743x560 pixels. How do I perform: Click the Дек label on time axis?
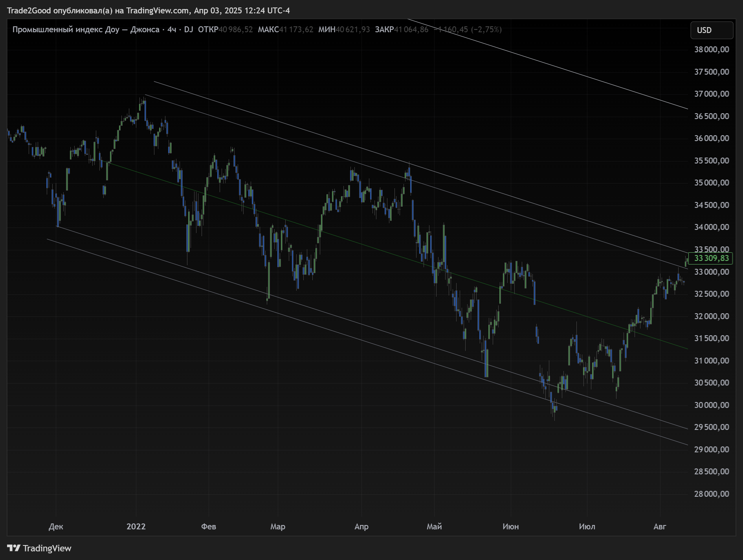point(56,527)
